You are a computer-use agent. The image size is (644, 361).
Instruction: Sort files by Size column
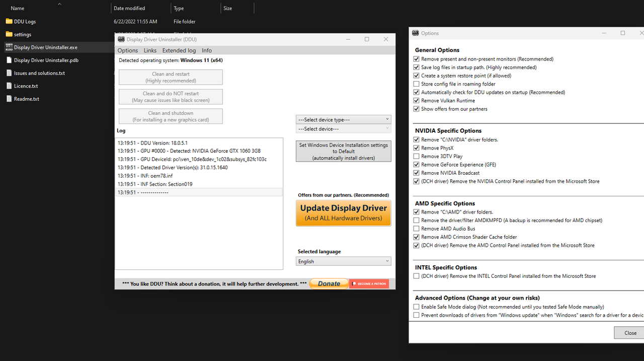[x=228, y=9]
